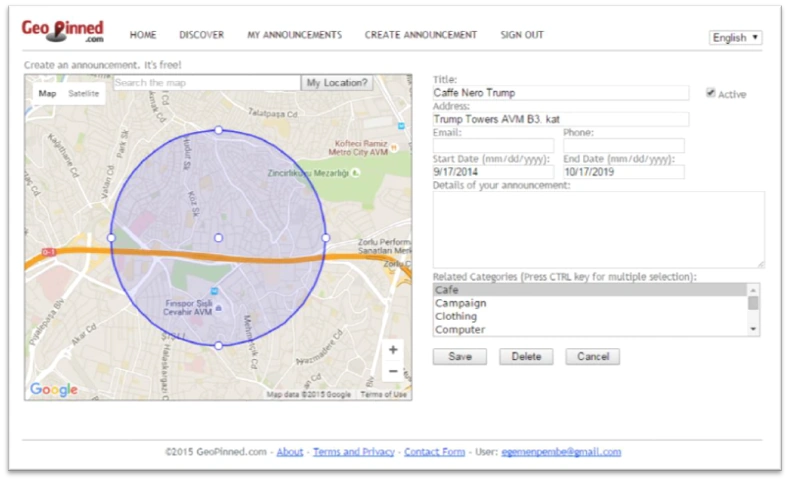This screenshot has height=481, width=789.
Task: Select the circle's bottom edge handle
Action: 218,346
